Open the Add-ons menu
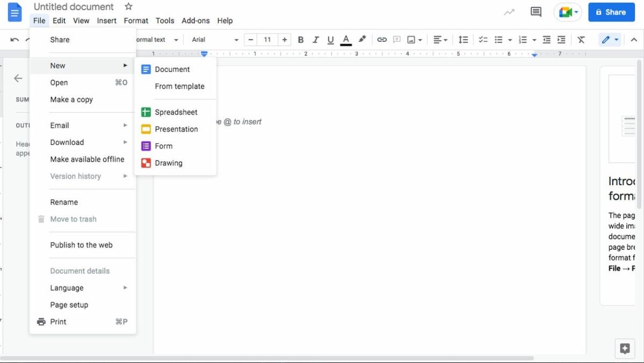644x363 pixels. click(196, 20)
